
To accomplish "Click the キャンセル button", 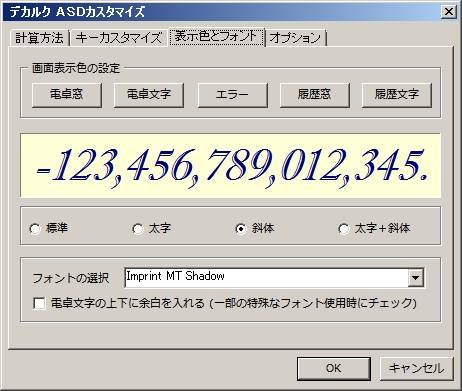I will pos(417,369).
